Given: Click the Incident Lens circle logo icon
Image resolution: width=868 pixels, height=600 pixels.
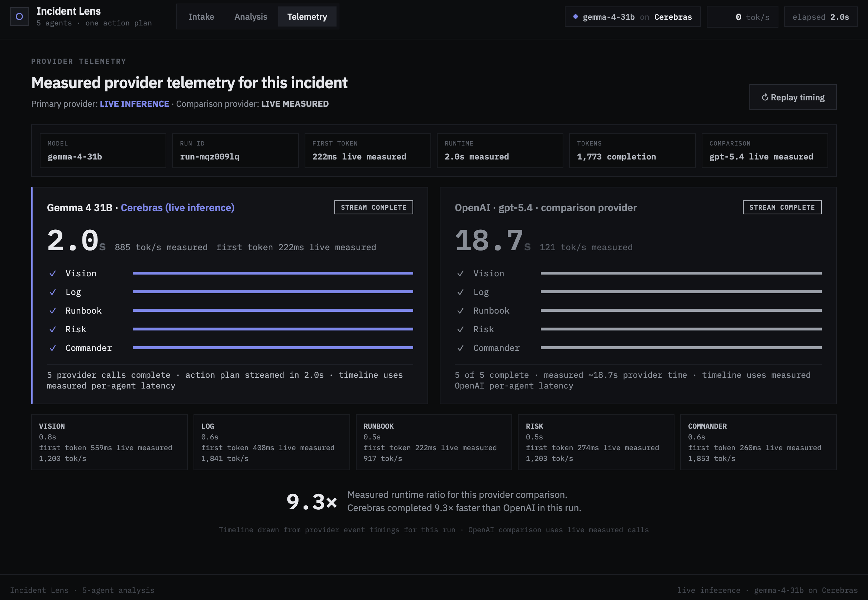Looking at the screenshot, I should (x=19, y=16).
